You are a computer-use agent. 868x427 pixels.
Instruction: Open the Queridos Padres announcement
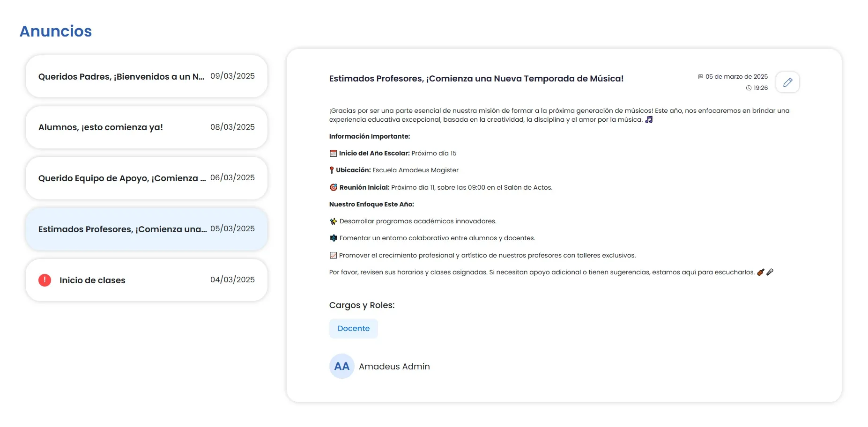pyautogui.click(x=146, y=76)
